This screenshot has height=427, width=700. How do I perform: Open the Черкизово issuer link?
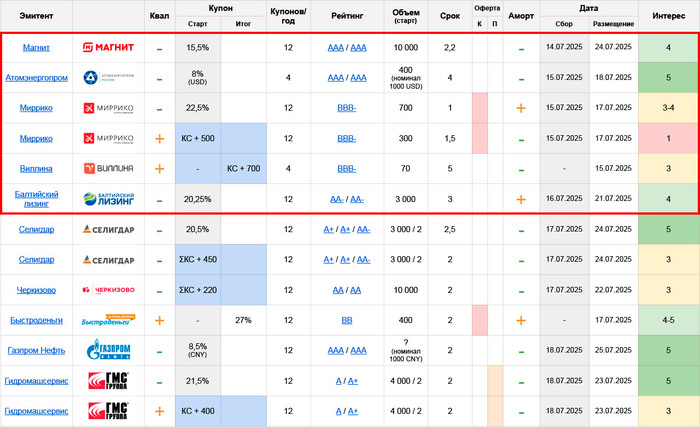[37, 290]
